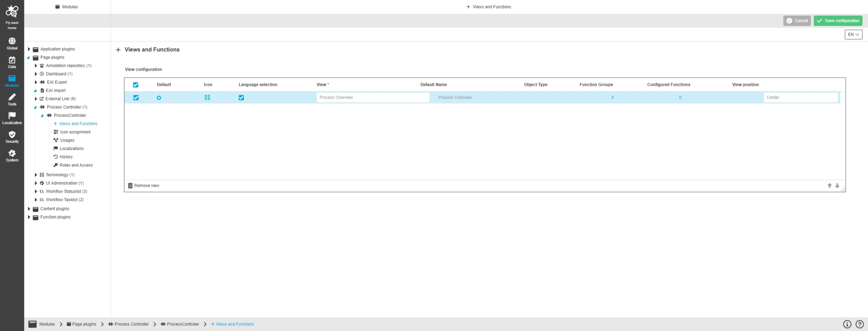Open the System gear icon
Screen dimensions: 868x331
(12, 153)
